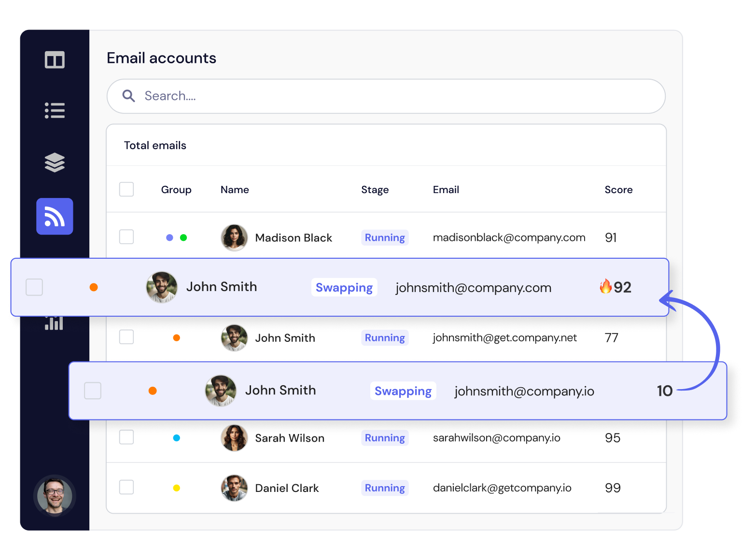Tick the checkbox for Daniel Clark

click(126, 487)
